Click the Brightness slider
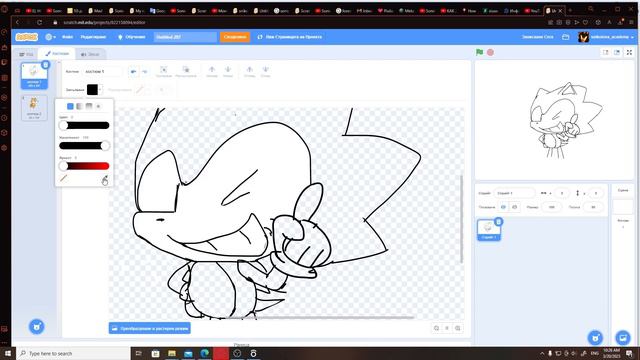The width and height of the screenshot is (640, 360). [x=84, y=166]
